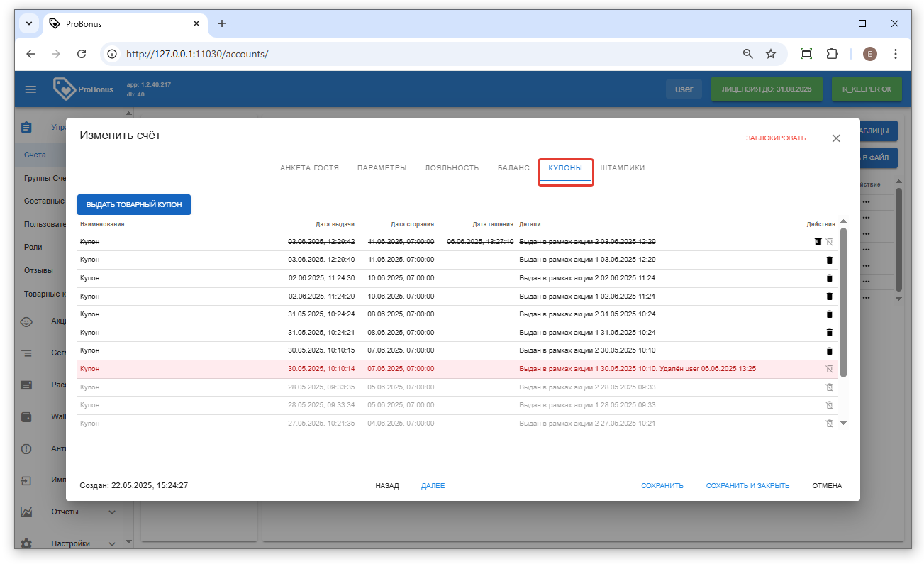Select the Купоны tab
Viewport: 924px width, 564px height.
coord(565,168)
